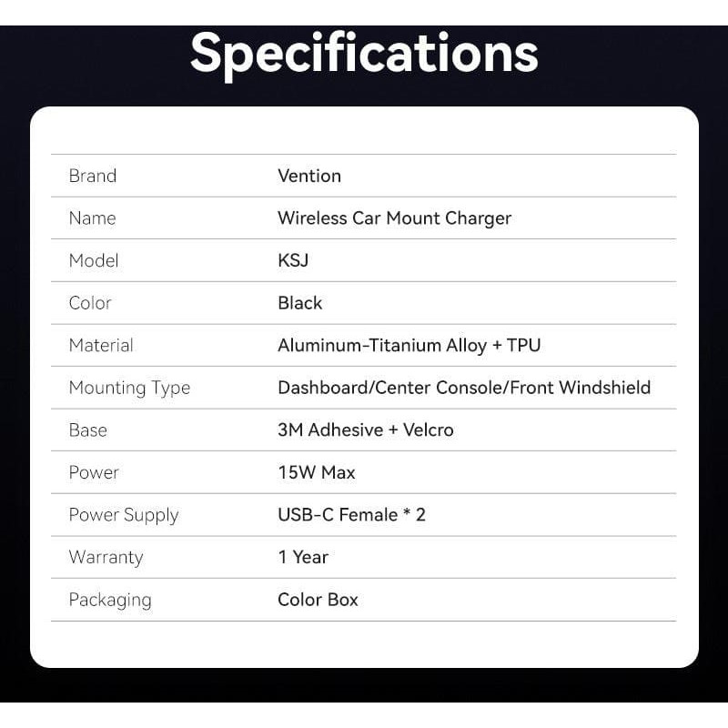Click the Packaging row label
The height and width of the screenshot is (728, 728).
click(110, 600)
